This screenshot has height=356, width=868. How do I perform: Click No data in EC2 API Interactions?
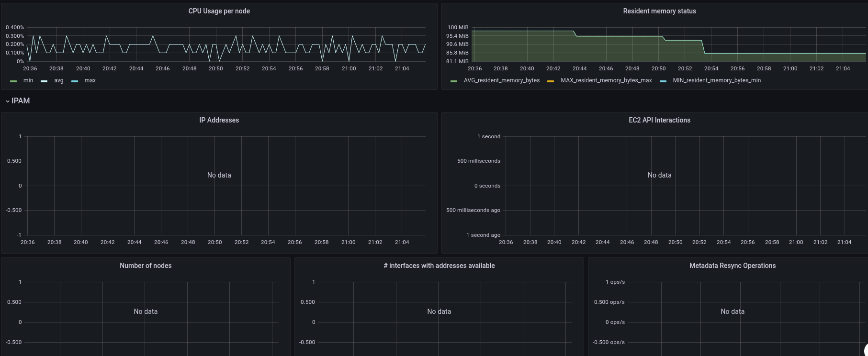click(x=659, y=175)
